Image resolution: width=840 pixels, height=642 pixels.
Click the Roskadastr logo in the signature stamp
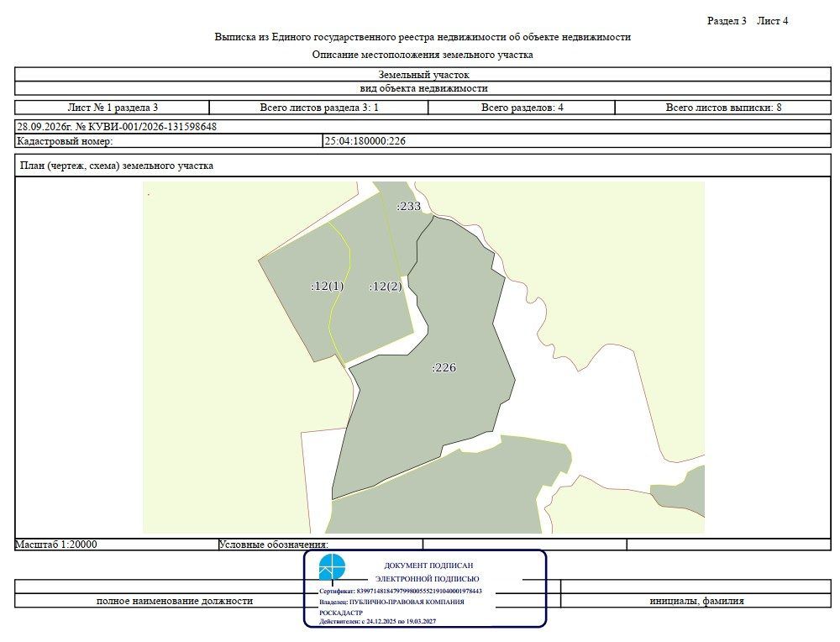click(332, 567)
